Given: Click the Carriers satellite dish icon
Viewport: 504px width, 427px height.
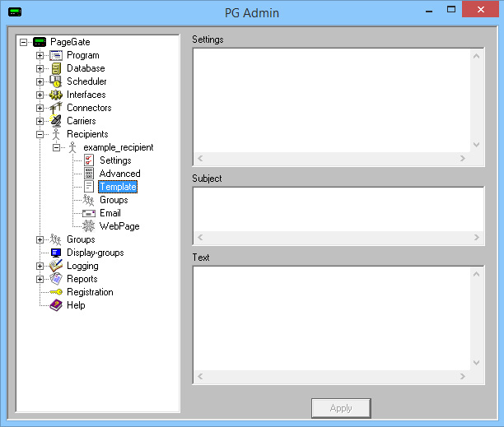Looking at the screenshot, I should click(x=56, y=121).
